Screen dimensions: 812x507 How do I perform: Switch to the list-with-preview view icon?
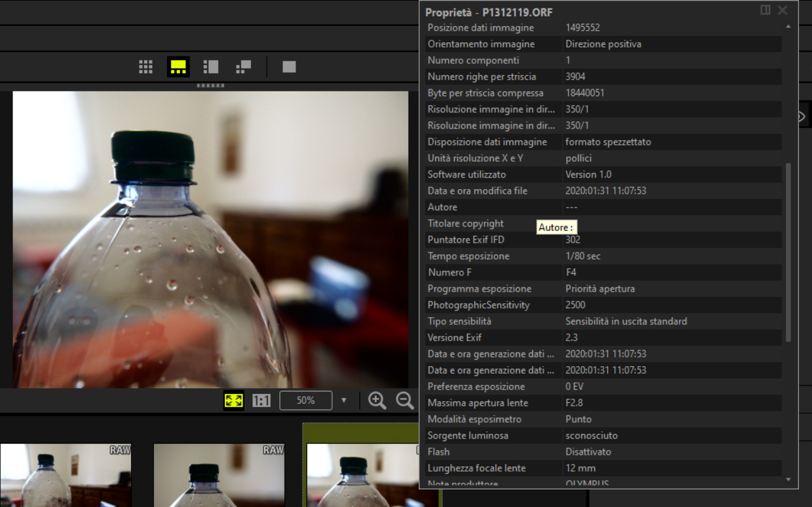tap(211, 67)
